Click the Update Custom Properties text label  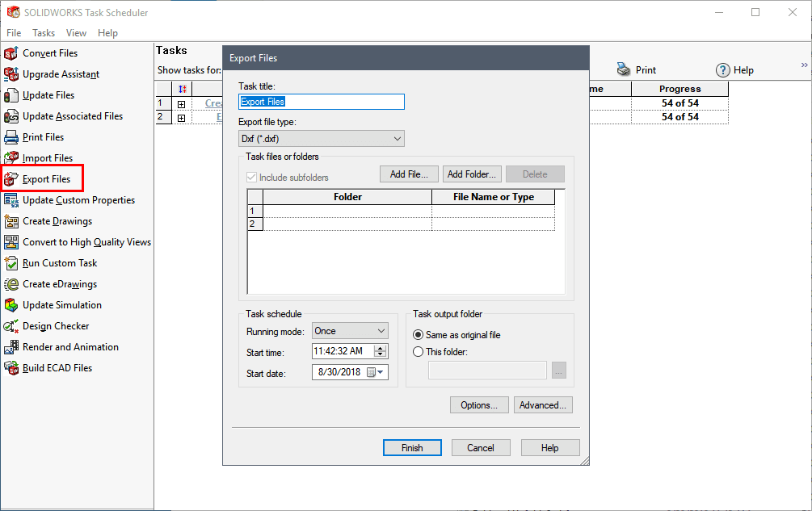pyautogui.click(x=78, y=200)
